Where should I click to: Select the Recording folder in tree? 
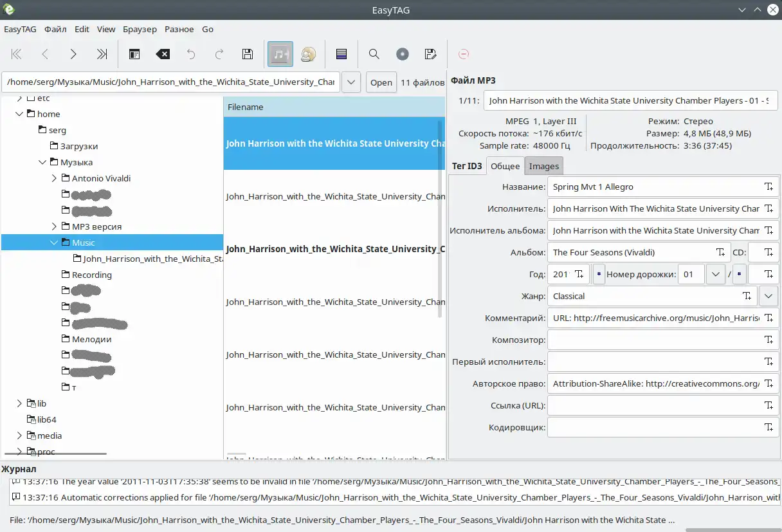(x=91, y=275)
